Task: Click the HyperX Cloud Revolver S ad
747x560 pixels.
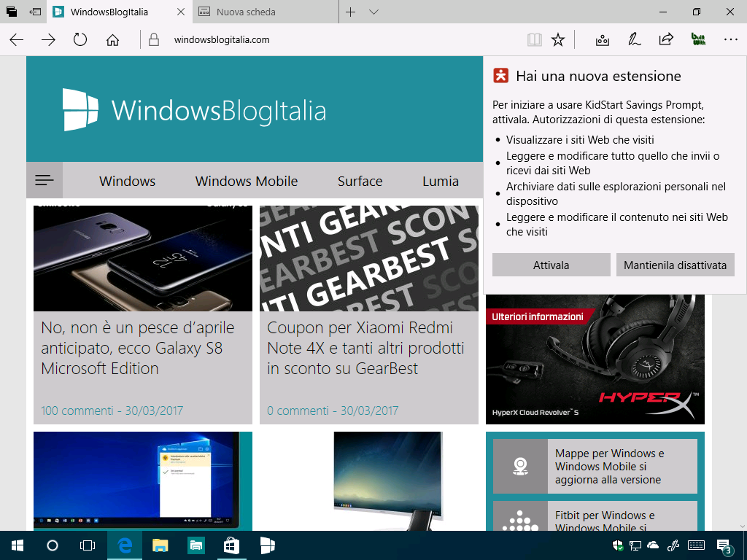Action: (x=595, y=359)
